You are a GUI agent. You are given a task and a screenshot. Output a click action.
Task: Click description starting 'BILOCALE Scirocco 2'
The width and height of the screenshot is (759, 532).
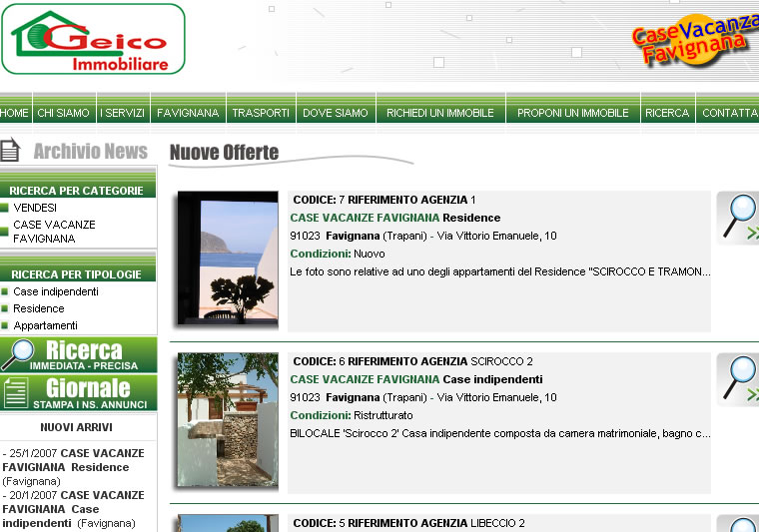click(500, 433)
